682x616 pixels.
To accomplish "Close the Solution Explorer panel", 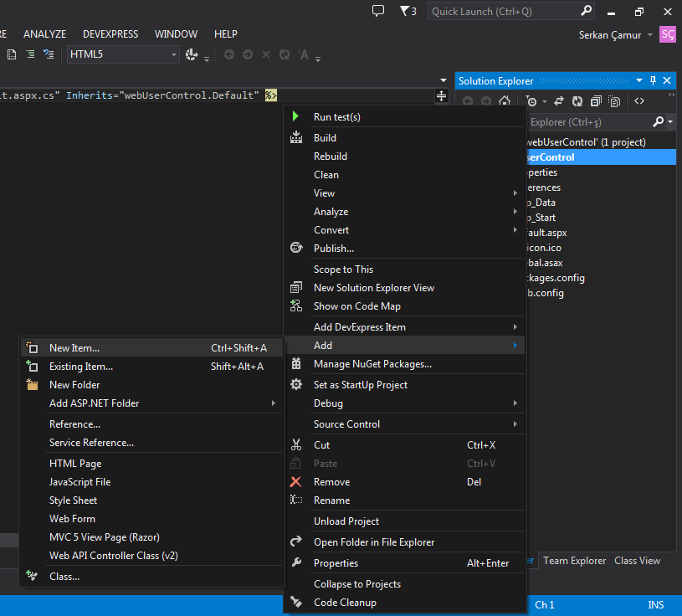I will coord(667,80).
